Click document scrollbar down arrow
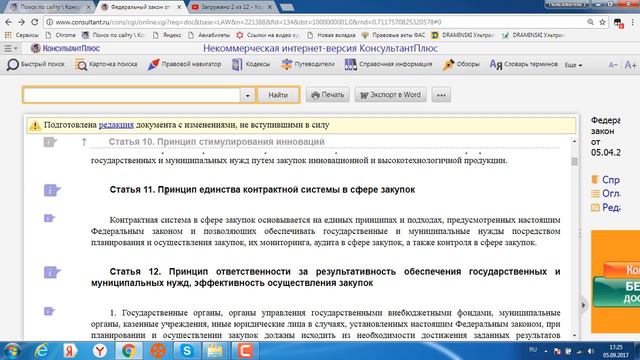 [x=574, y=336]
